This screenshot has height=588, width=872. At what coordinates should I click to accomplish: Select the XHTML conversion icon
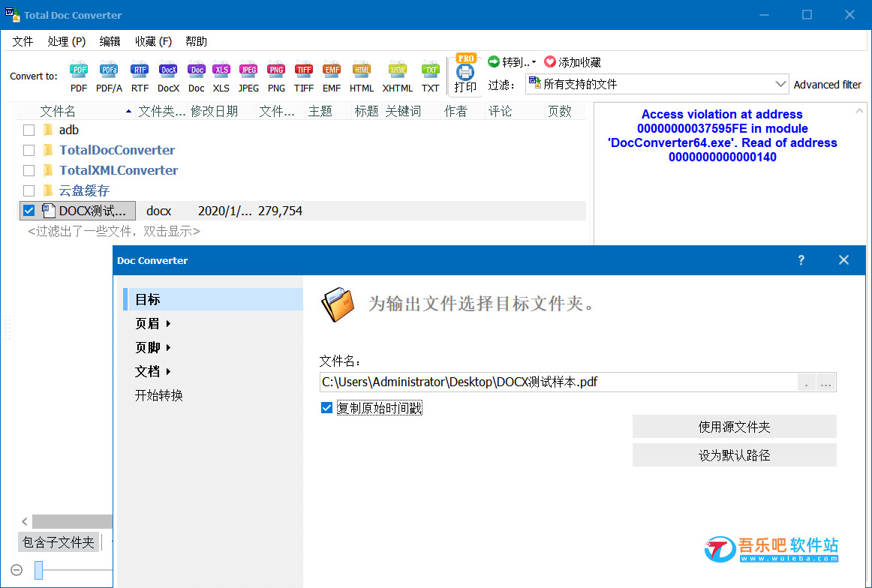pos(397,76)
